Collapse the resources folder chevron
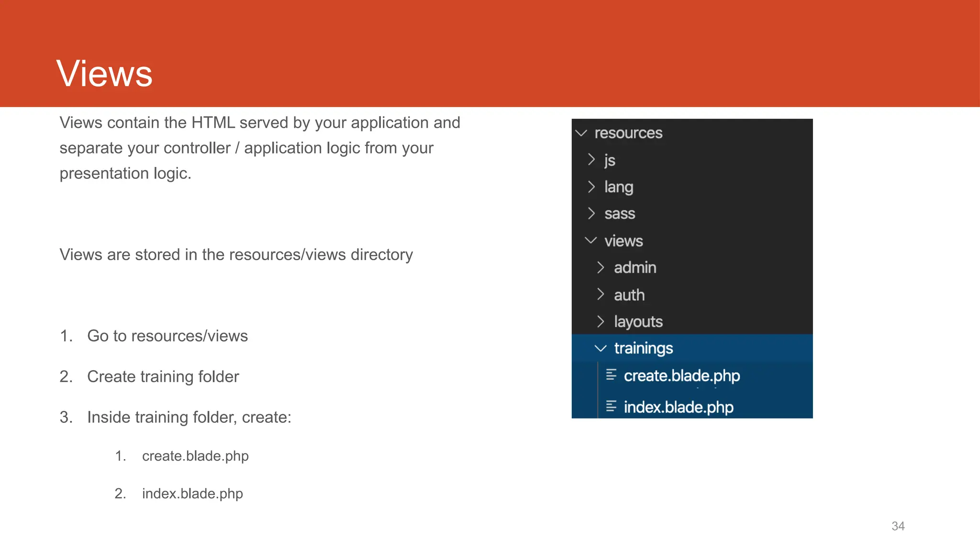Image resolution: width=980 pixels, height=551 pixels. point(581,133)
